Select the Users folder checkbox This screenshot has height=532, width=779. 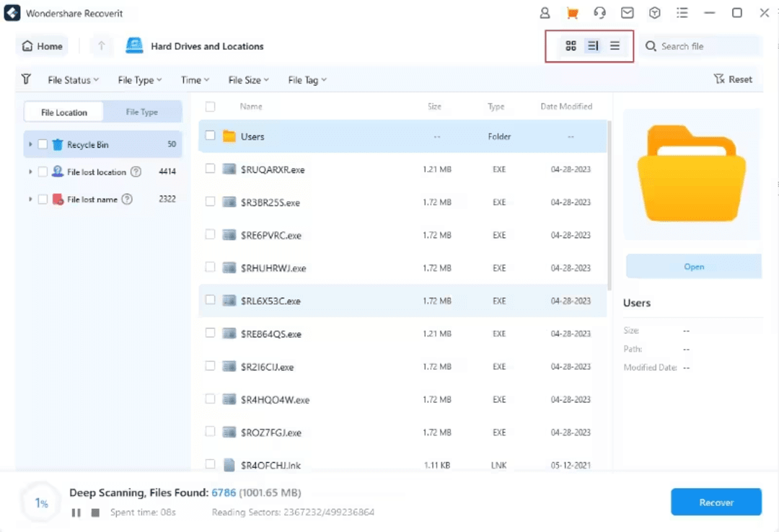pyautogui.click(x=210, y=136)
